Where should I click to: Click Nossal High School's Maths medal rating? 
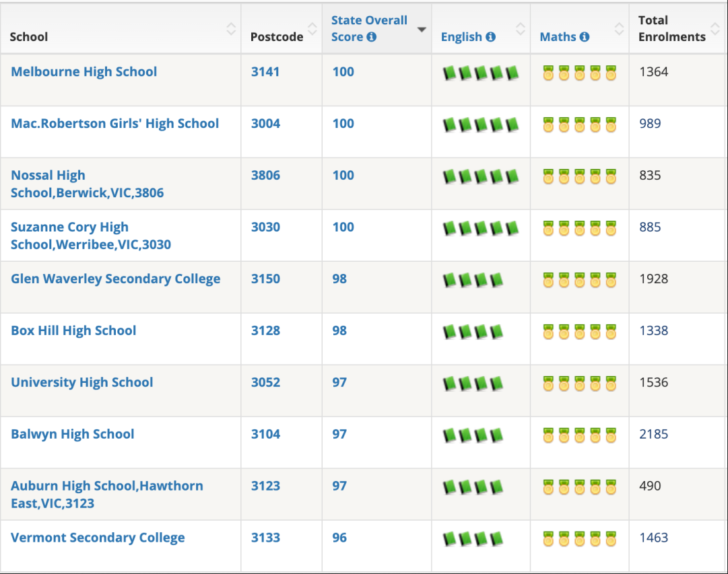click(579, 176)
